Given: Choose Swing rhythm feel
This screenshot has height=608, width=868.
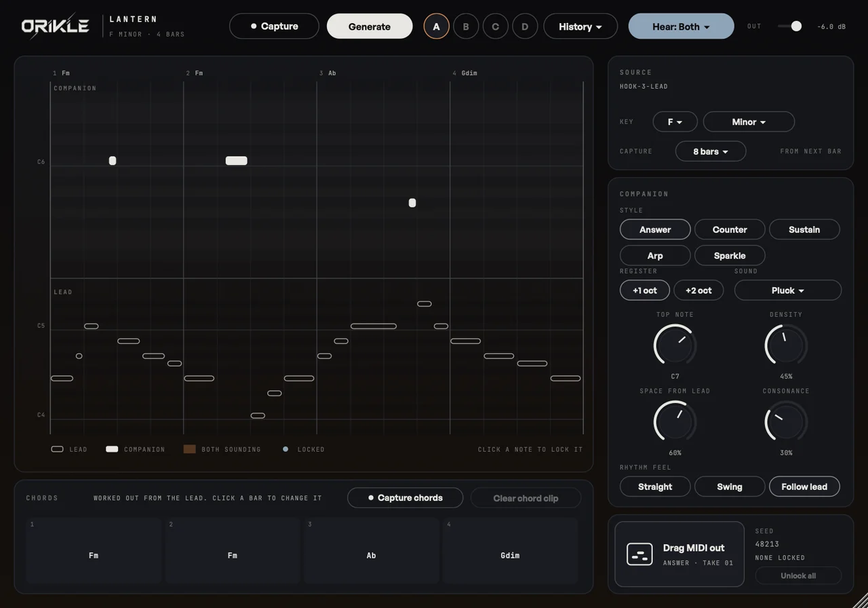Looking at the screenshot, I should point(730,487).
